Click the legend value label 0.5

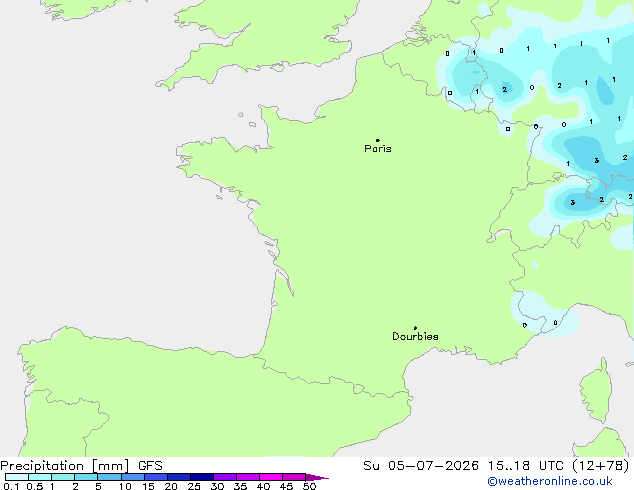[x=35, y=486]
